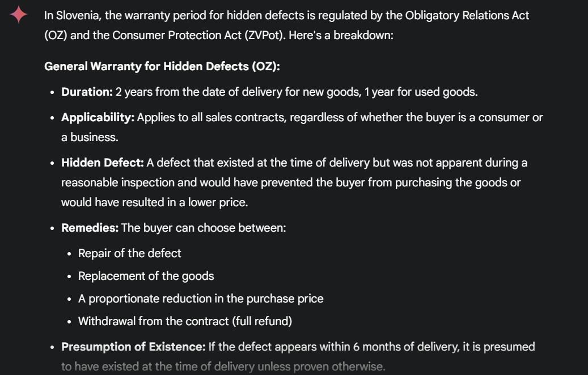The height and width of the screenshot is (375, 588).
Task: Click the bold 'Hidden Defect:' label
Action: pyautogui.click(x=102, y=163)
